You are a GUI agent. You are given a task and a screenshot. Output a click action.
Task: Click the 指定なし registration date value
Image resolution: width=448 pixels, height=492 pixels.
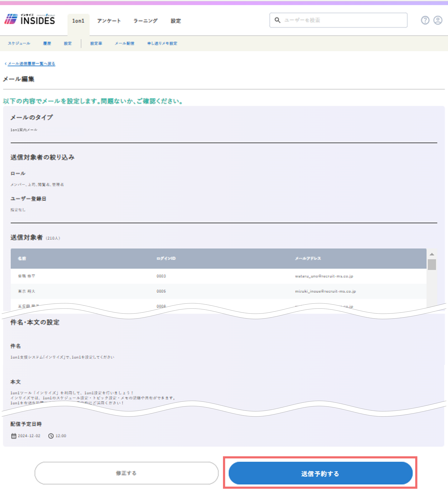(18, 210)
